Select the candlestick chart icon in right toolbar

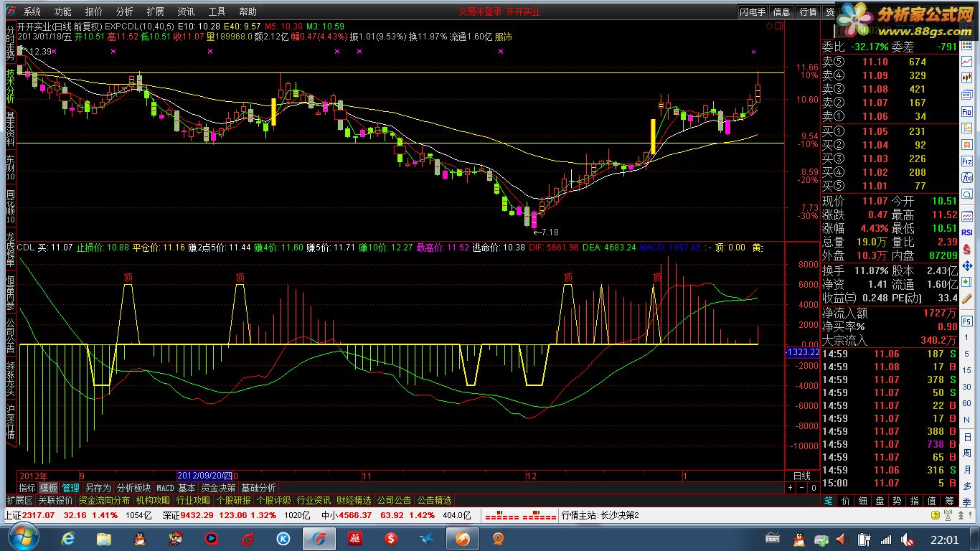point(967,77)
